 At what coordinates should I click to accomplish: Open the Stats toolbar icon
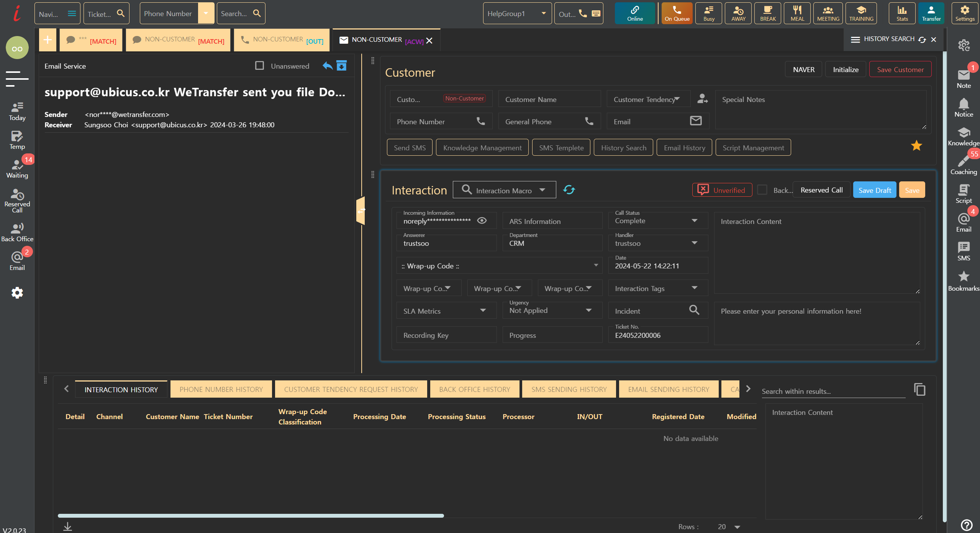click(902, 13)
